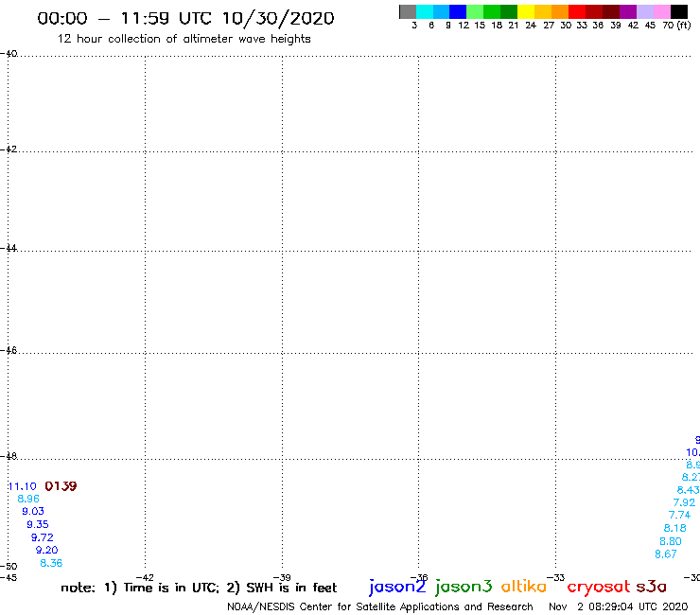This screenshot has height=615, width=700.
Task: Click the lavender color bar swatch
Action: (x=645, y=11)
